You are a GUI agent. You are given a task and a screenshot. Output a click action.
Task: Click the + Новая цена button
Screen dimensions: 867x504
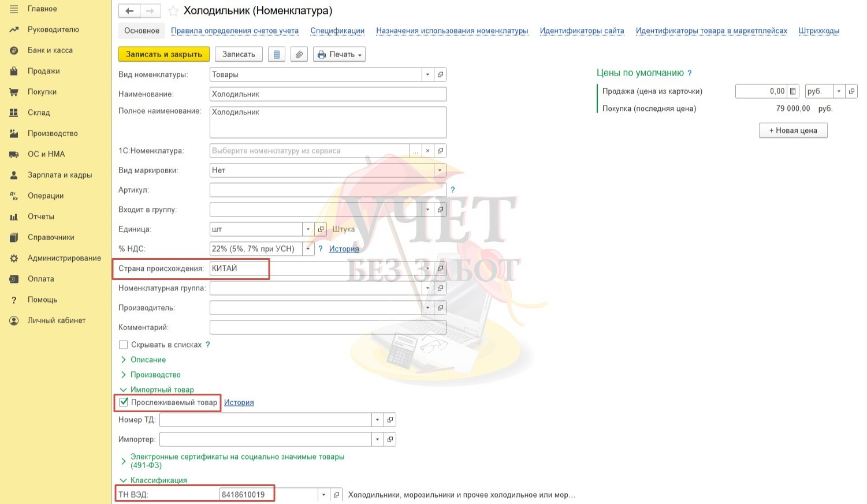[x=792, y=130]
